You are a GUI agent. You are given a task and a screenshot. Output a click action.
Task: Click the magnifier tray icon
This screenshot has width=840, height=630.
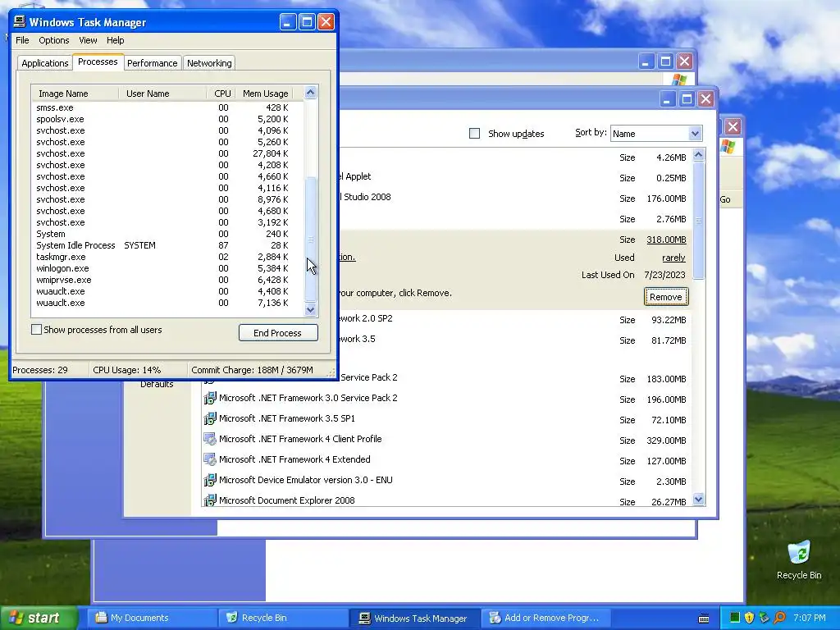(x=779, y=618)
